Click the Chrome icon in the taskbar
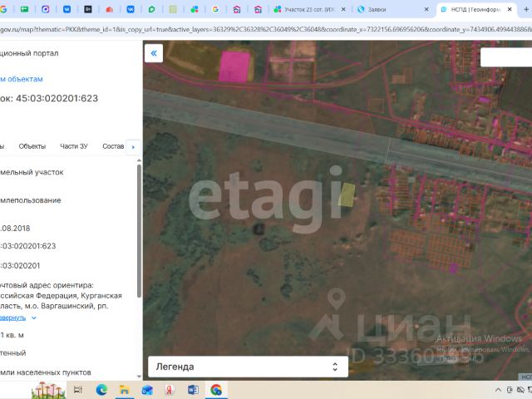Screen dimensions: 532x399 pos(216,390)
